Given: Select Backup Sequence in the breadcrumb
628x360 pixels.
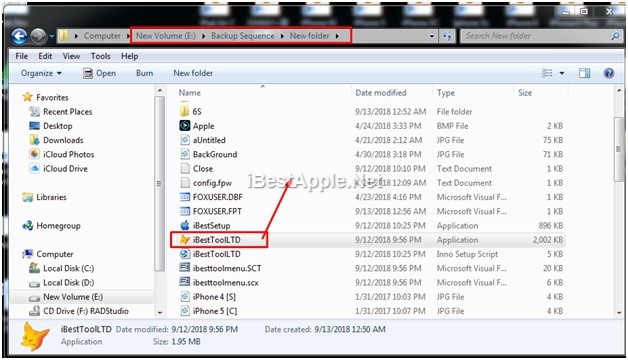Looking at the screenshot, I should tap(243, 36).
